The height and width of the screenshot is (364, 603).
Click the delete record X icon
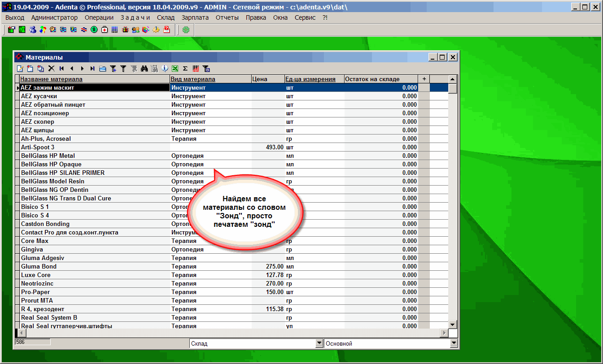(51, 69)
